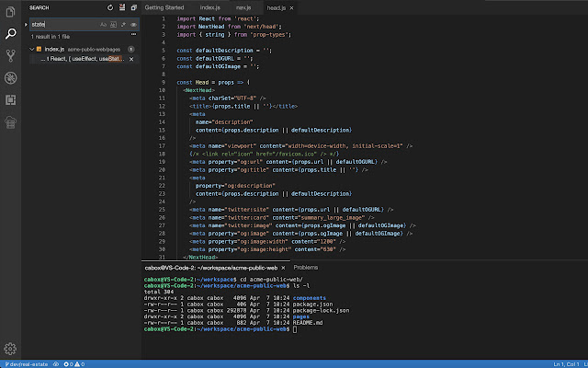Switch to the Getting Started tab
Viewport: 588px width, 368px height.
point(165,7)
